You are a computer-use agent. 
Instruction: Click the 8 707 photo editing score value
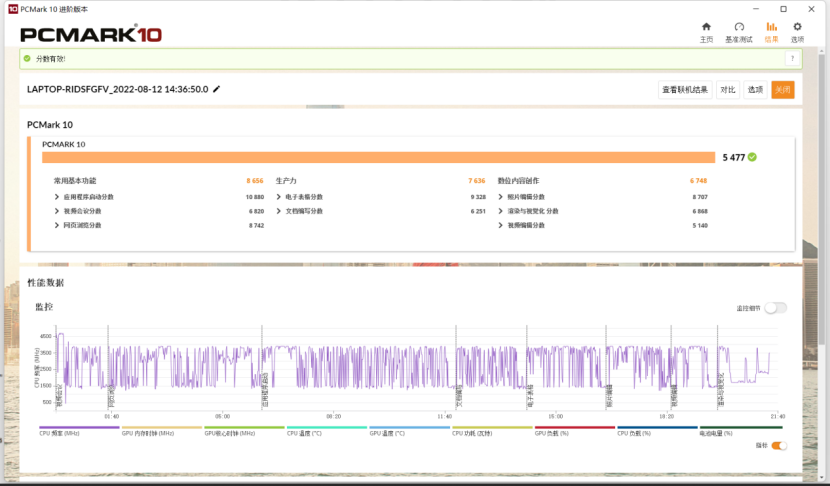point(700,197)
